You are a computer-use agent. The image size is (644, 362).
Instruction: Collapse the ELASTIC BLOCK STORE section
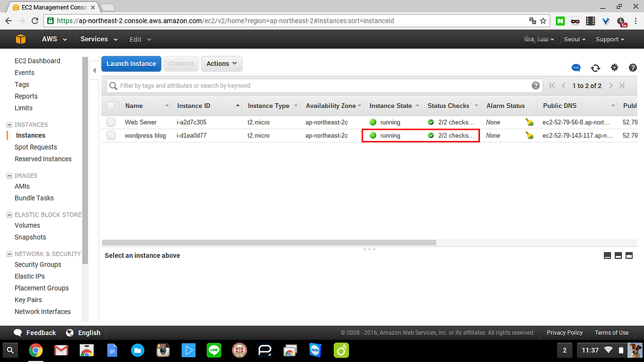coord(9,215)
